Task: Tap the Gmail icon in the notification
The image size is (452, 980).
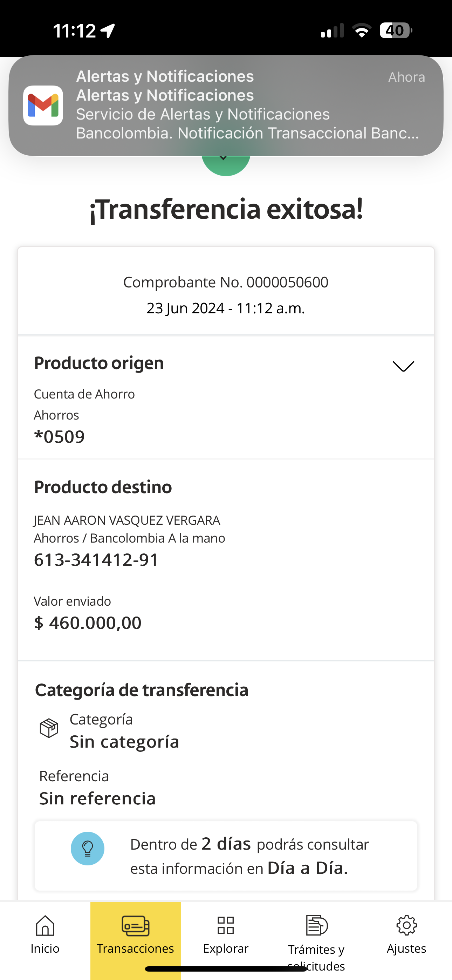Action: [x=43, y=106]
